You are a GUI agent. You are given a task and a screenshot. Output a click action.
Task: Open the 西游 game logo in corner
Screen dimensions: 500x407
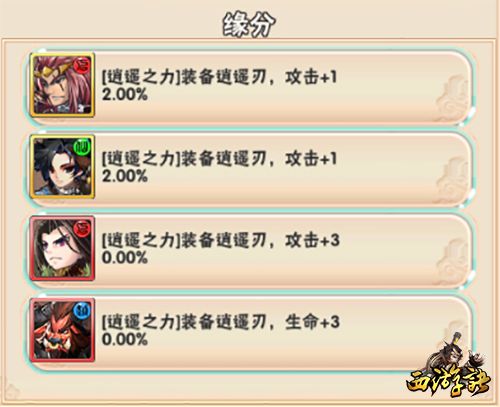point(449,382)
